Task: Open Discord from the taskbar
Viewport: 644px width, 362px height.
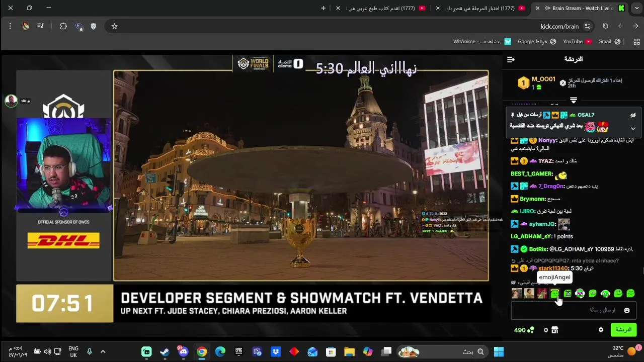Action: click(183, 352)
